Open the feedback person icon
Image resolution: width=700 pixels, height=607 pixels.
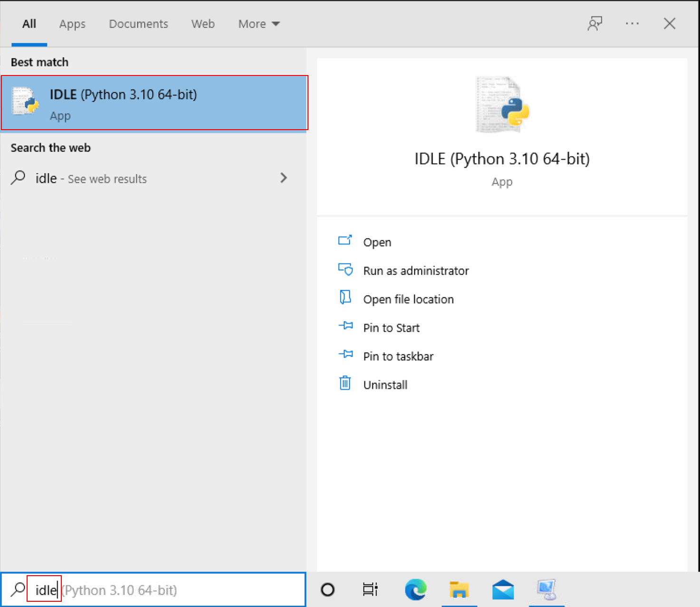[595, 23]
